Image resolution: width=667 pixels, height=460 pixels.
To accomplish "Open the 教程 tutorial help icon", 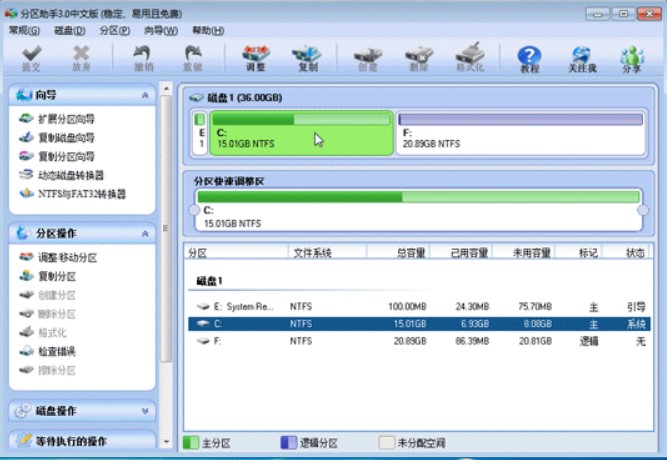I will 529,59.
